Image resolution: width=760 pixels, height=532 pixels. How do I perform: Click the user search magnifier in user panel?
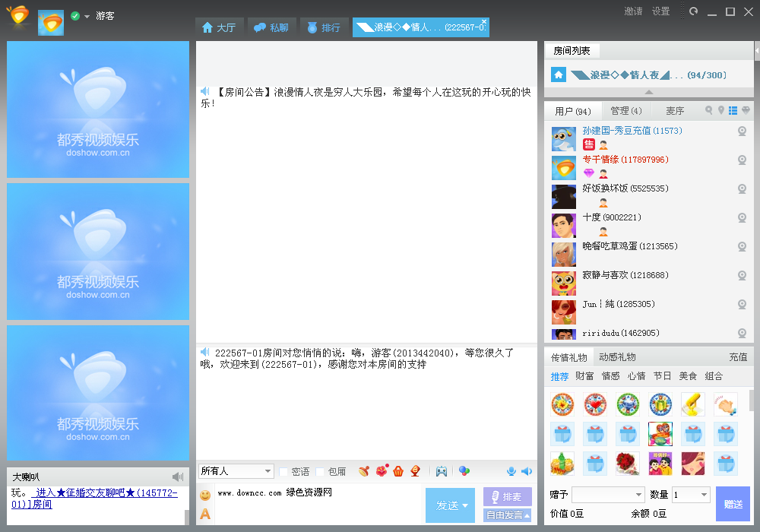point(709,109)
